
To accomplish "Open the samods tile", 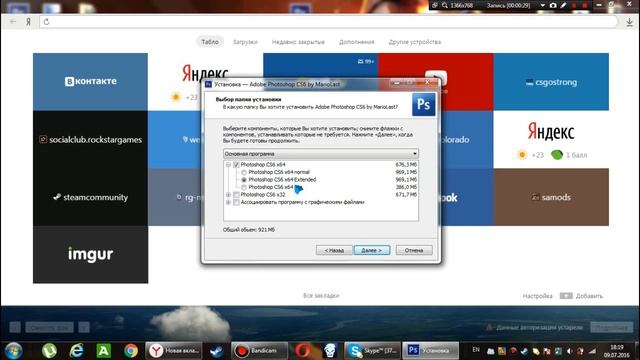I will coord(551,197).
